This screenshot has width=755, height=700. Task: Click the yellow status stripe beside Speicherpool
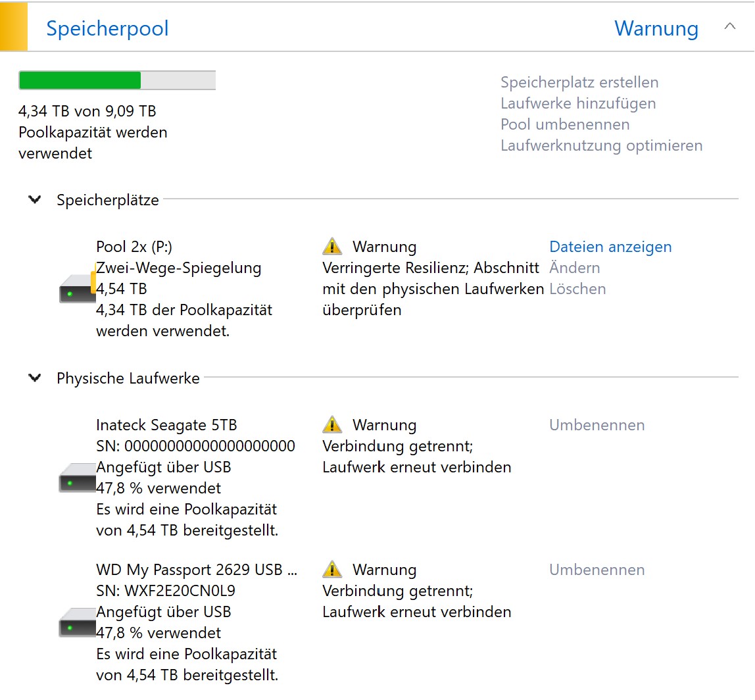coord(13,26)
